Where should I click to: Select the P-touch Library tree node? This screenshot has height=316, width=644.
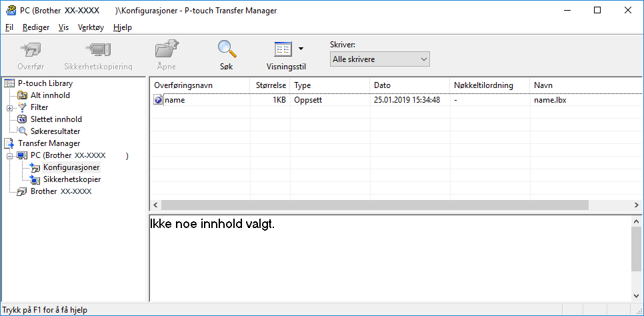[45, 83]
